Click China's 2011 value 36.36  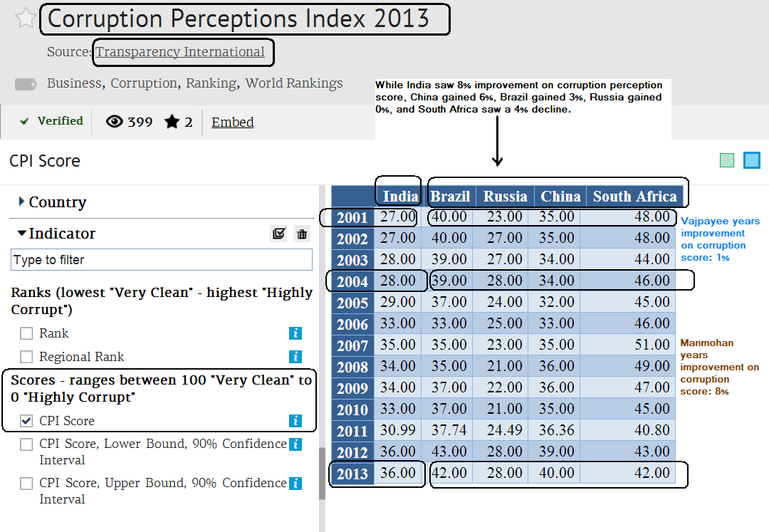tap(557, 430)
